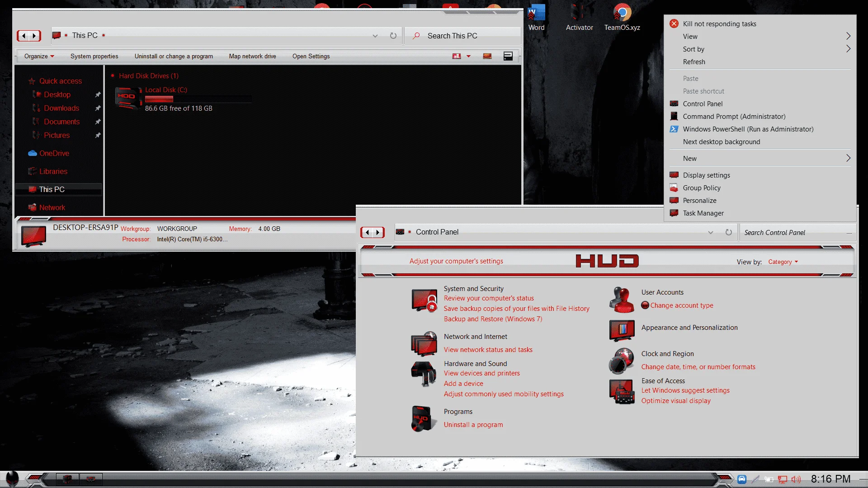Go forward in the This PC window
The image size is (868, 488).
click(x=34, y=36)
